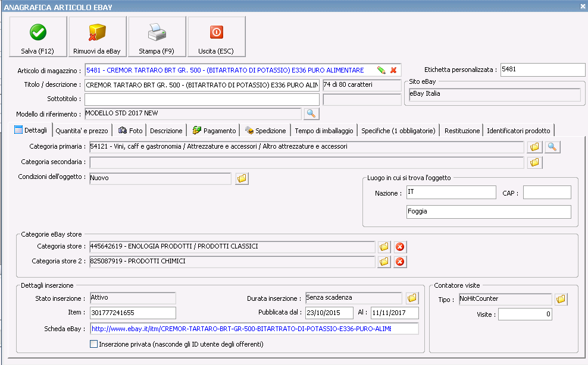Click Pubblicata dal date 23/10/2015
The height and width of the screenshot is (365, 588).
[x=329, y=313]
